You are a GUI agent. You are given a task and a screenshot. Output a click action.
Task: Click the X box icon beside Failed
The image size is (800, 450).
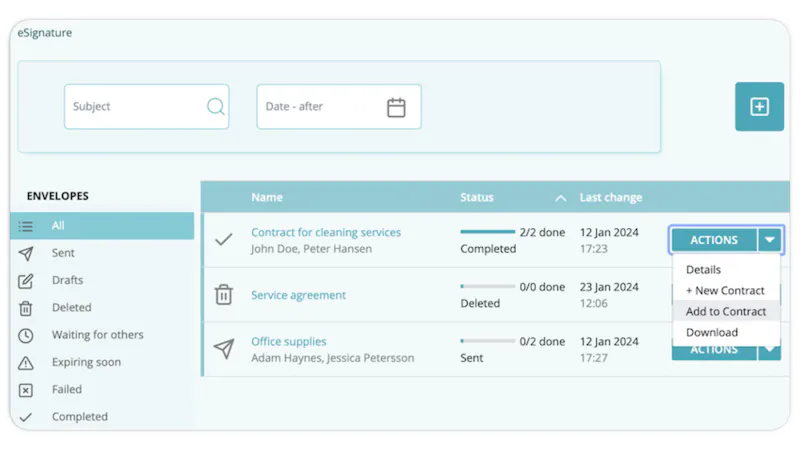point(26,390)
